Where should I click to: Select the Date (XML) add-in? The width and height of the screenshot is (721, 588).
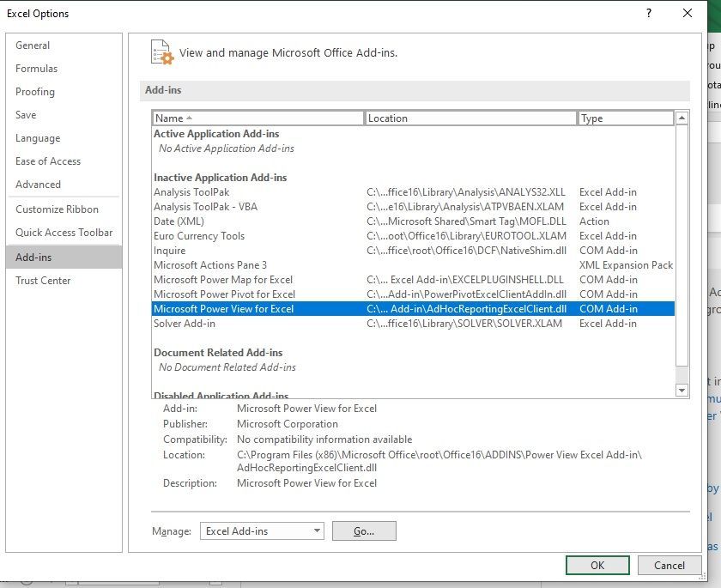point(413,221)
